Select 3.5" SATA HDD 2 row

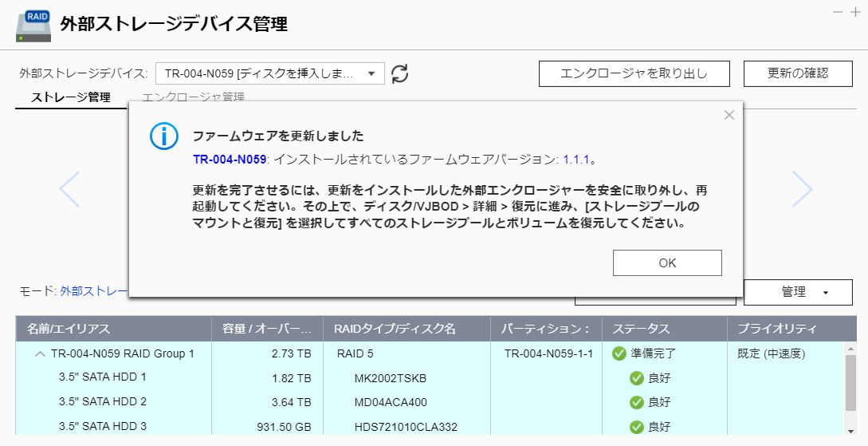[x=430, y=402]
